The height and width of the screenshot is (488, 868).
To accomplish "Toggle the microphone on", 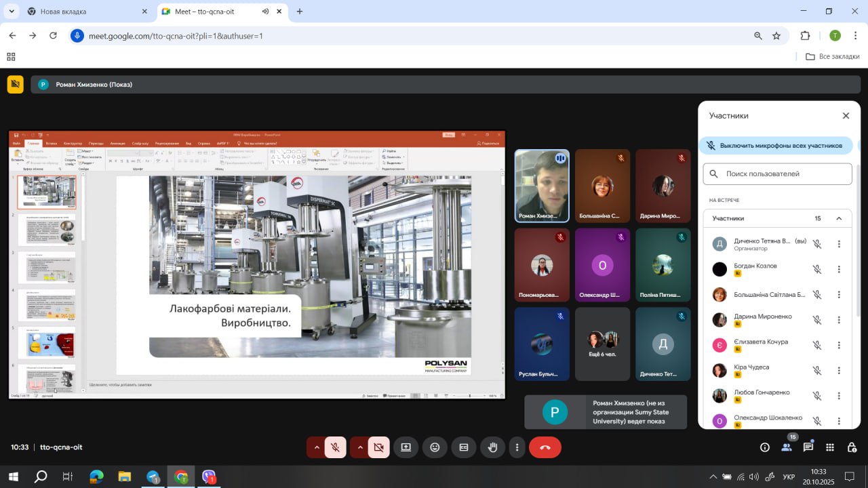I will click(335, 447).
